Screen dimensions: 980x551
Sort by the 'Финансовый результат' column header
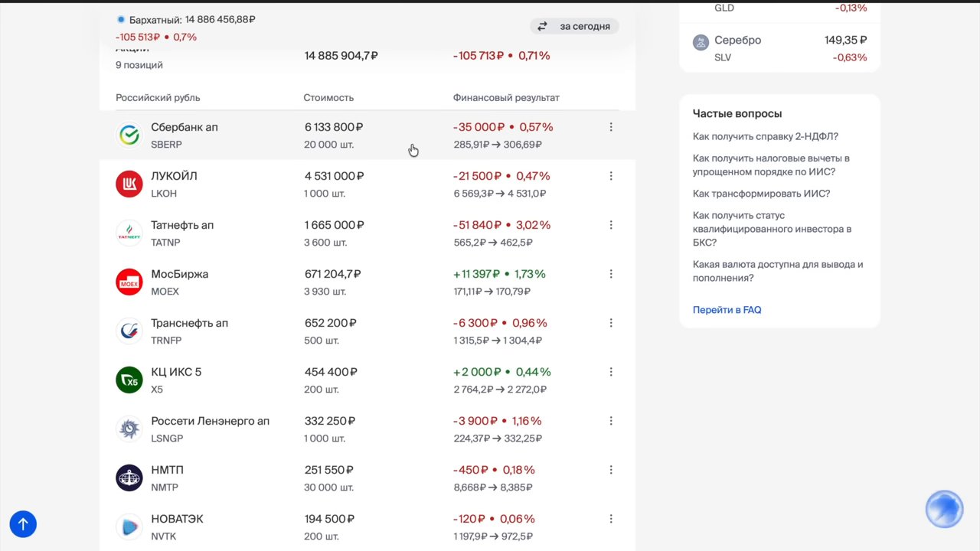(x=506, y=98)
